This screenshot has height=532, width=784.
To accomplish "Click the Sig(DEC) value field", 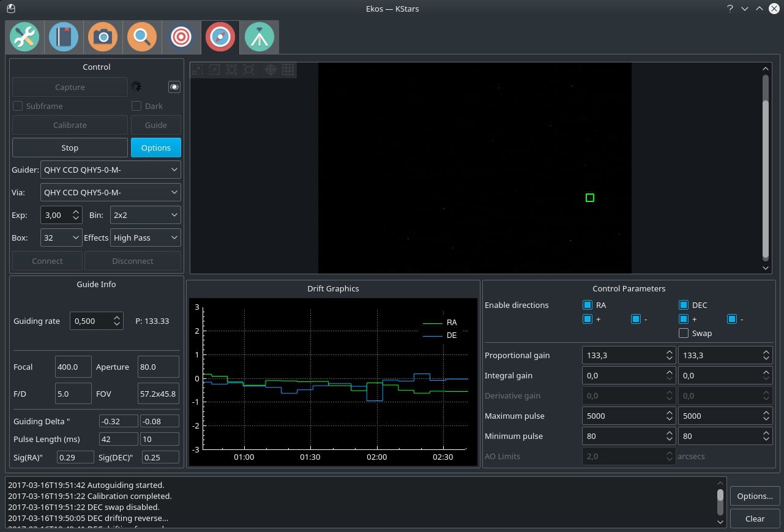I will coord(160,457).
